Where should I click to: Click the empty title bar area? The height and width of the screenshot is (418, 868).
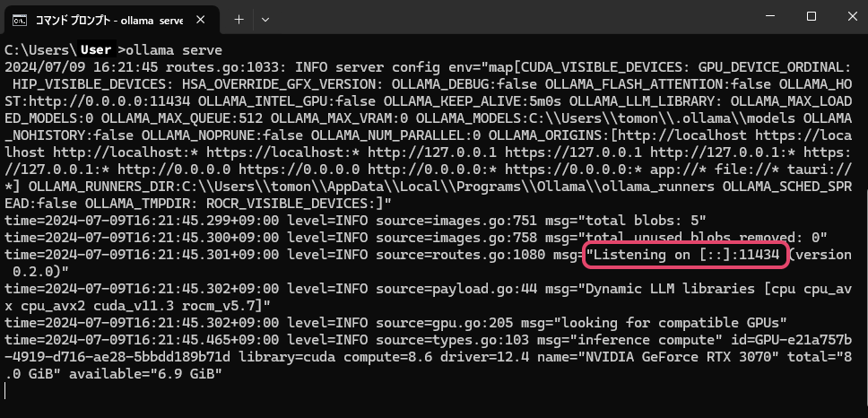point(502,18)
